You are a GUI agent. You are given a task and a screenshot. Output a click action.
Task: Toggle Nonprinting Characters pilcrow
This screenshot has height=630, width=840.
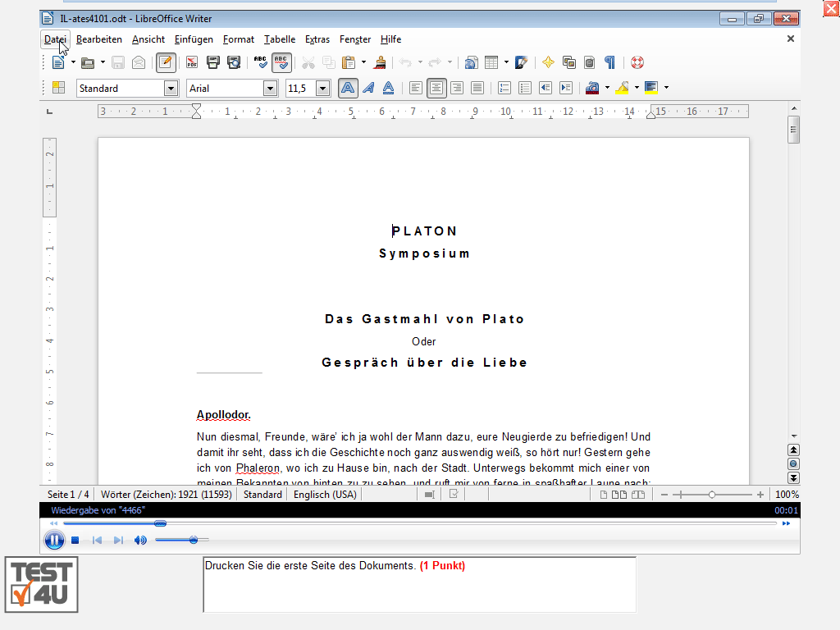pos(610,62)
